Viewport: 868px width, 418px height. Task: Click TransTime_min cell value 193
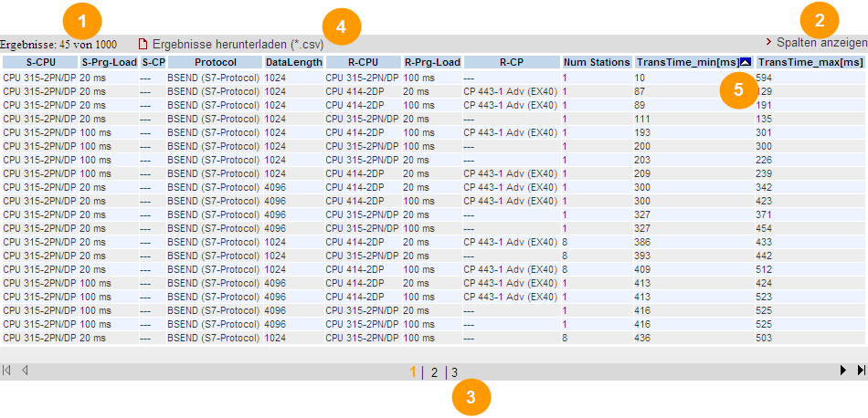[641, 132]
